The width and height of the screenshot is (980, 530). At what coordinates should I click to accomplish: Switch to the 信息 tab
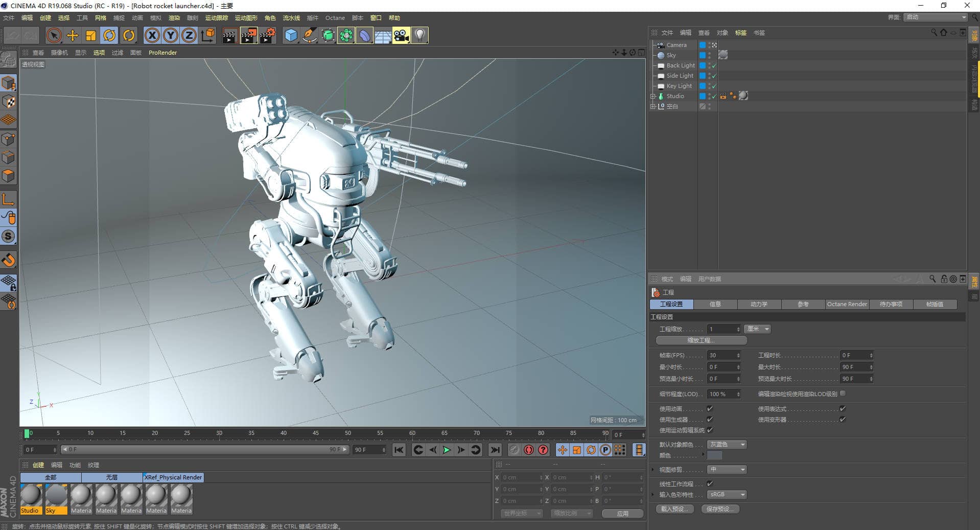click(715, 304)
